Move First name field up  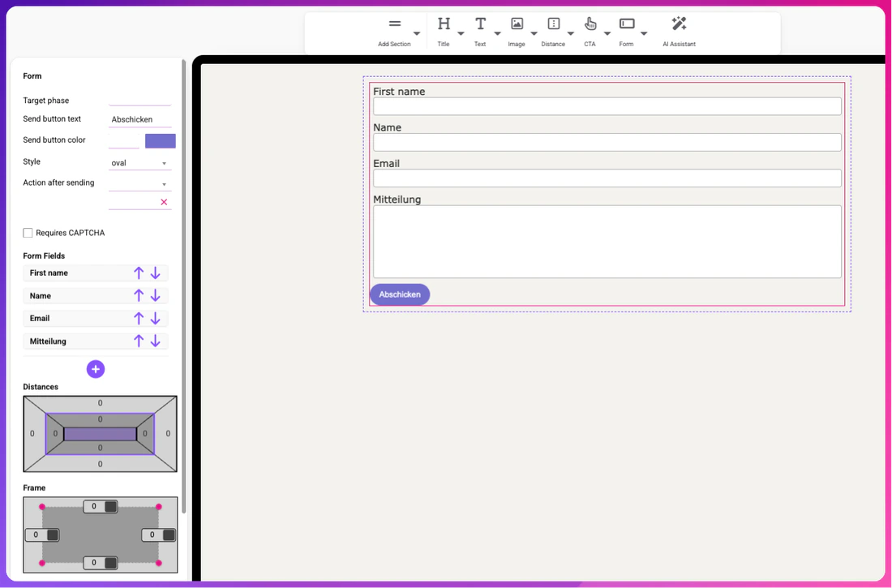(139, 273)
